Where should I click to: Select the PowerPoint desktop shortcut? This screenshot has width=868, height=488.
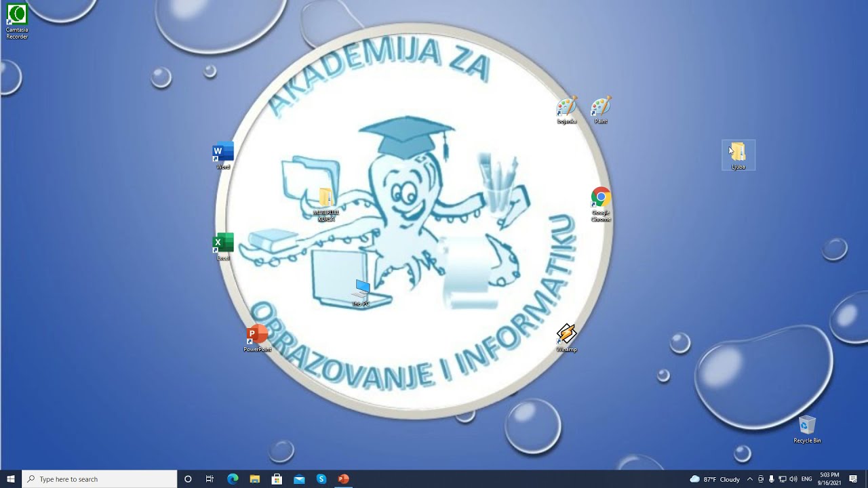pyautogui.click(x=257, y=338)
